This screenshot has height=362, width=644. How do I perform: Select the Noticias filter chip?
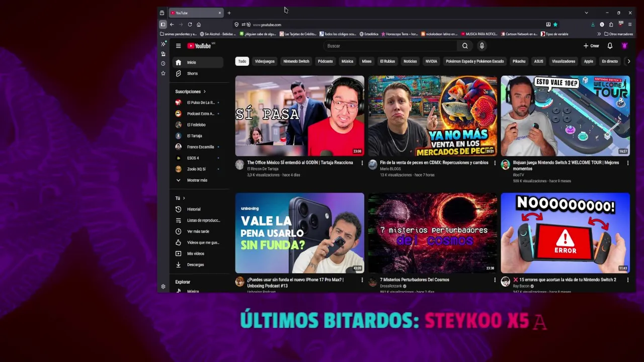point(410,61)
